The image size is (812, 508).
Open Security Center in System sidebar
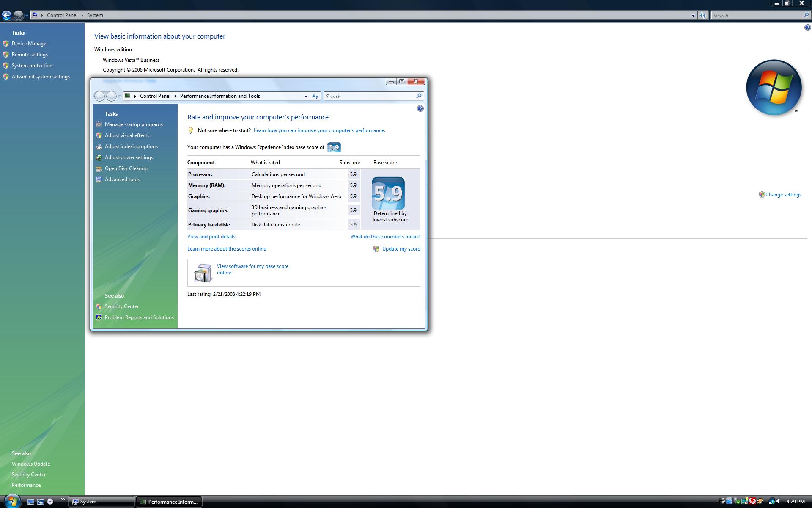pos(29,475)
